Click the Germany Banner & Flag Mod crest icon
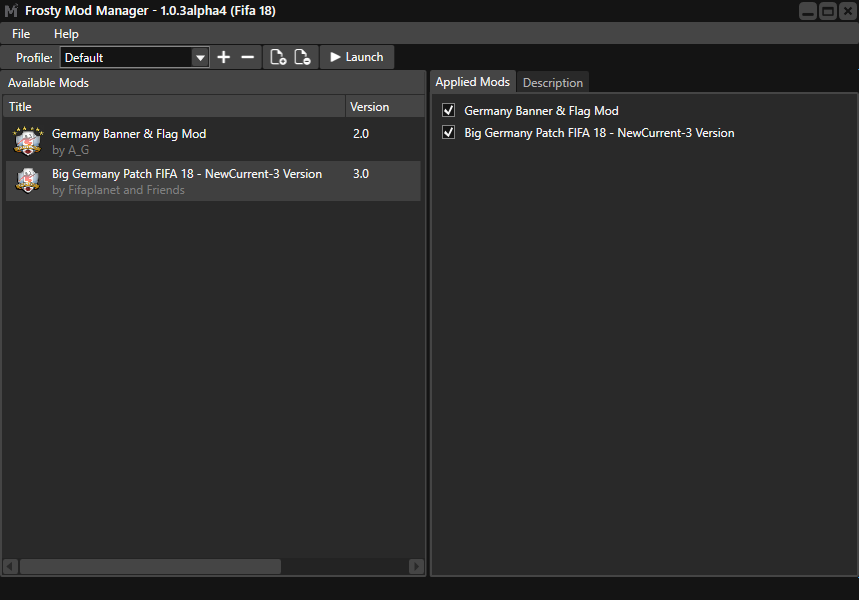859x600 pixels. pos(28,141)
